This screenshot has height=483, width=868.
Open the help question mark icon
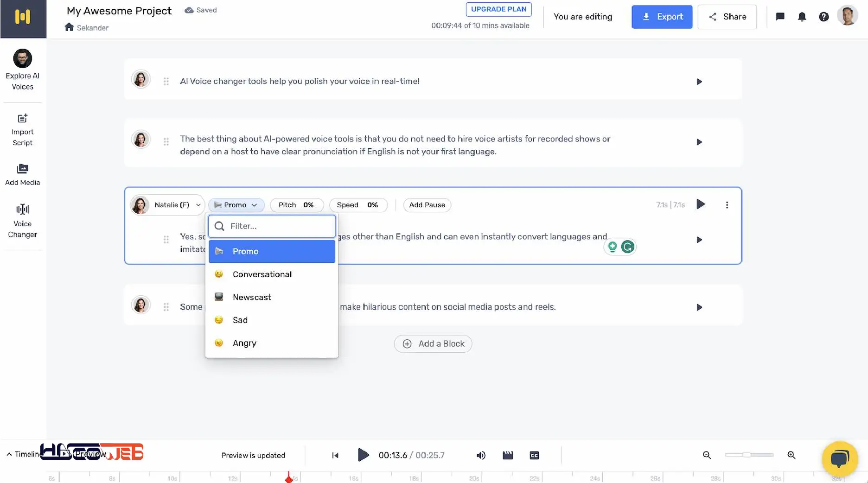pos(823,17)
